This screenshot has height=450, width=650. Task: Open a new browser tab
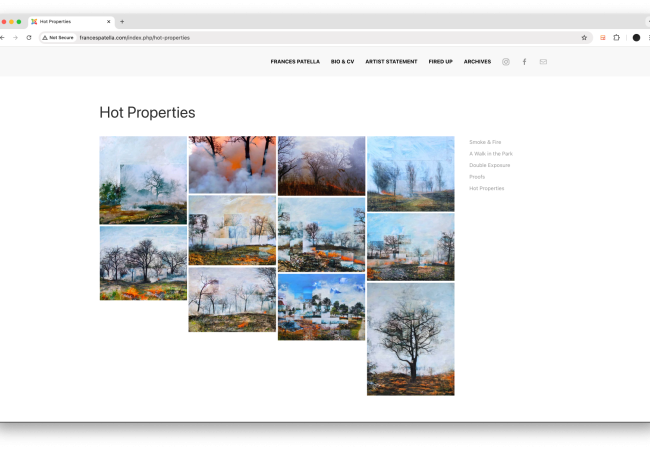click(122, 21)
